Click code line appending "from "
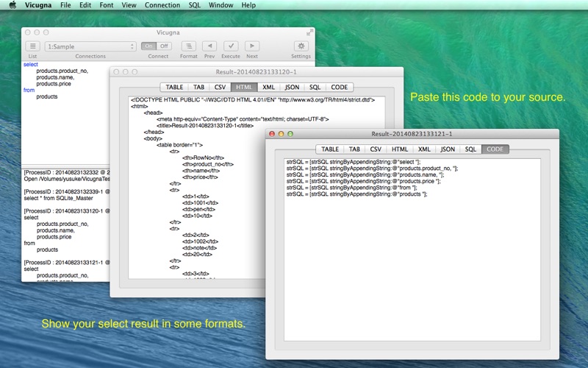Screen dimensions: 588x368 point(352,188)
